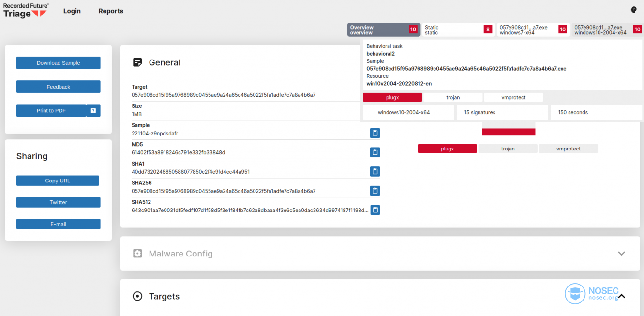Open the Reports menu item
Screen dimensions: 644x316
111,11
